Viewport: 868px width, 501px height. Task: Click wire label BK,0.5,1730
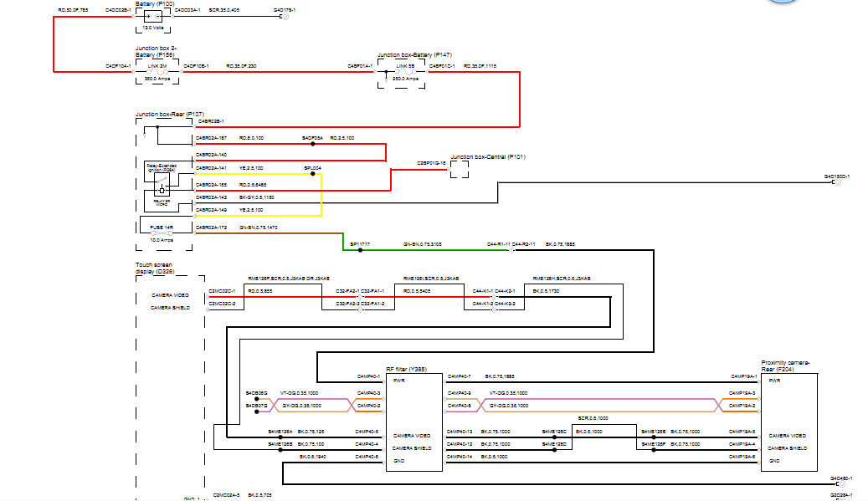(547, 291)
